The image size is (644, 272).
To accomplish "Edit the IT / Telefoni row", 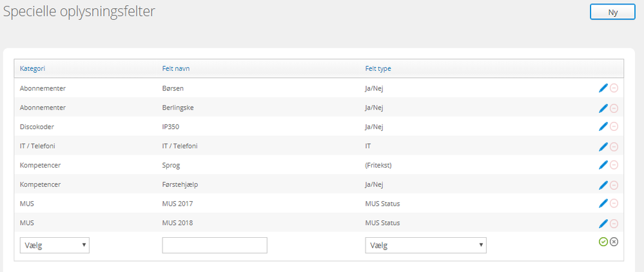I will click(x=603, y=146).
